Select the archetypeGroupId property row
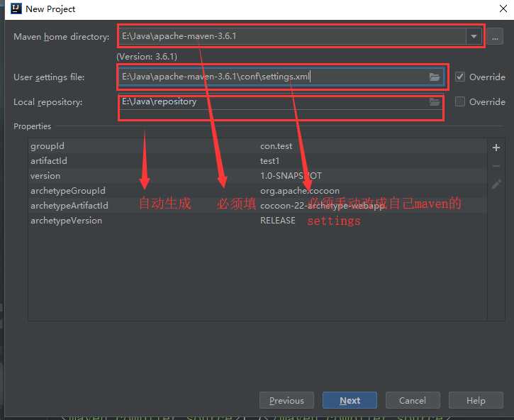Screen dimensions: 514x420 (x=257, y=191)
